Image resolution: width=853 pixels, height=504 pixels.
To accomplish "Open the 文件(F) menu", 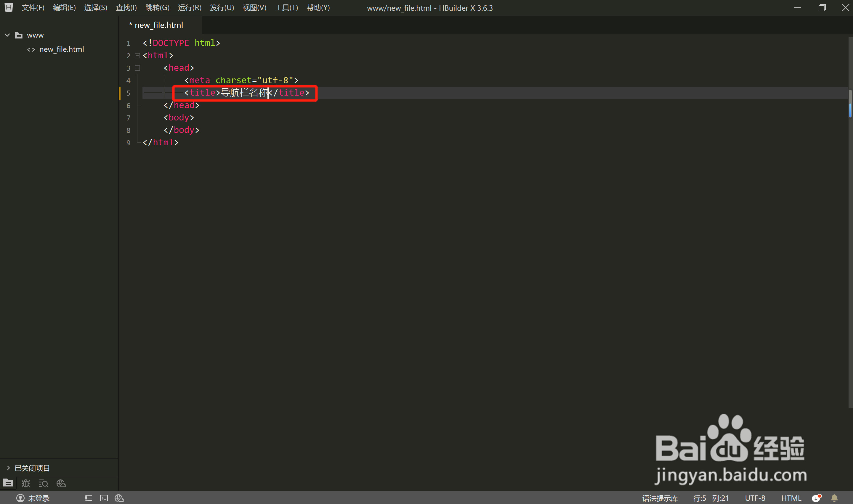I will coord(33,7).
